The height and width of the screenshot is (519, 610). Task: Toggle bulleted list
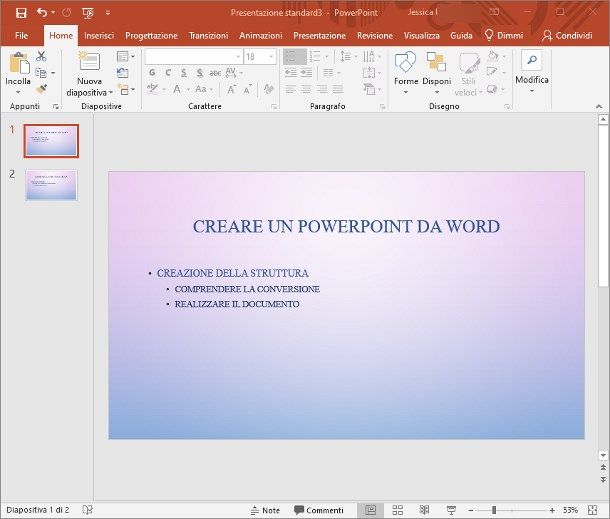[291, 57]
